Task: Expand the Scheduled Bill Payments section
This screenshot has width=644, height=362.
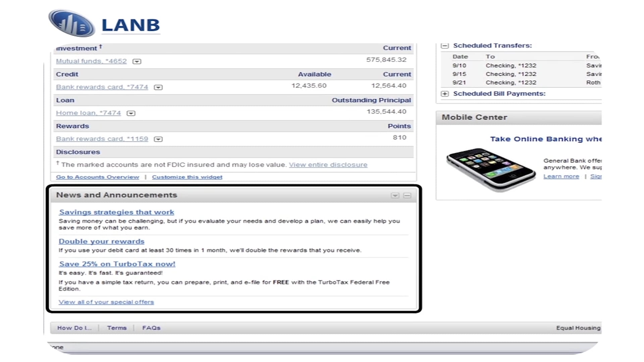Action: (x=445, y=94)
